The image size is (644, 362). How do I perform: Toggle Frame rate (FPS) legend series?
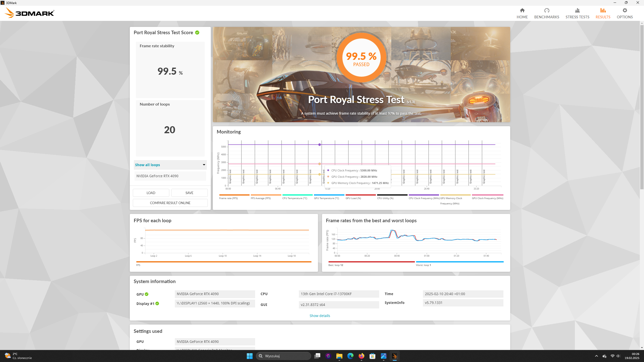[x=228, y=198]
